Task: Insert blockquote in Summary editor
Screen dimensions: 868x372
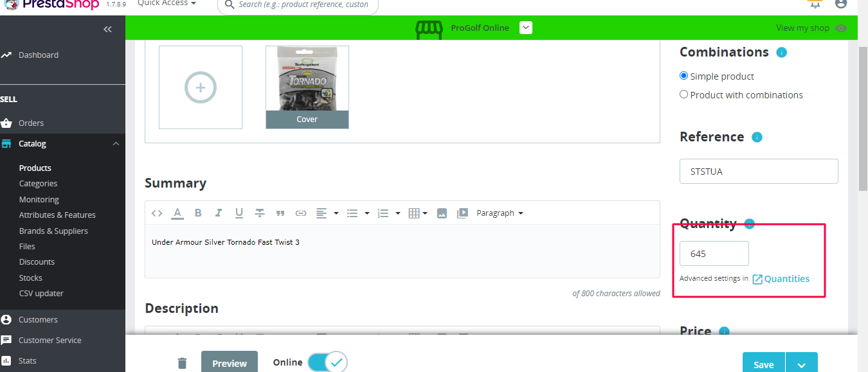Action: [280, 213]
